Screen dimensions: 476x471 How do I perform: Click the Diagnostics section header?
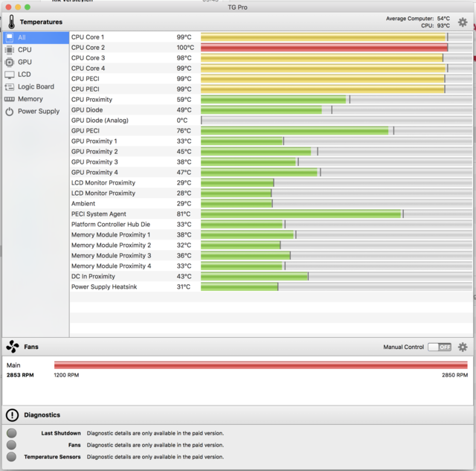pyautogui.click(x=42, y=414)
